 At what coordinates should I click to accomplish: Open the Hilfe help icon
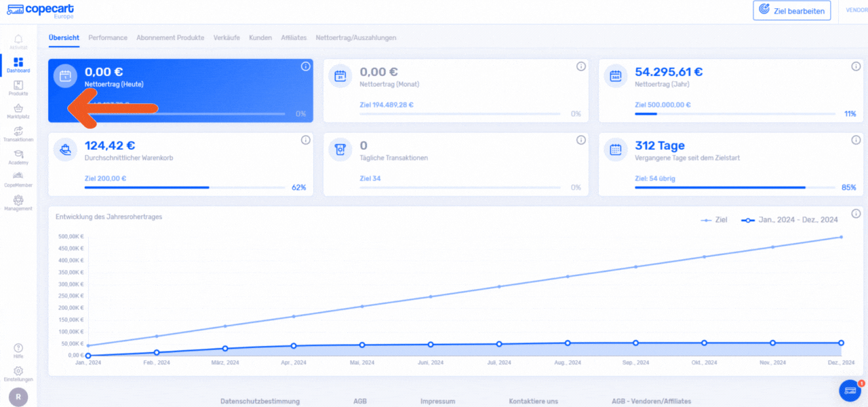click(x=18, y=350)
